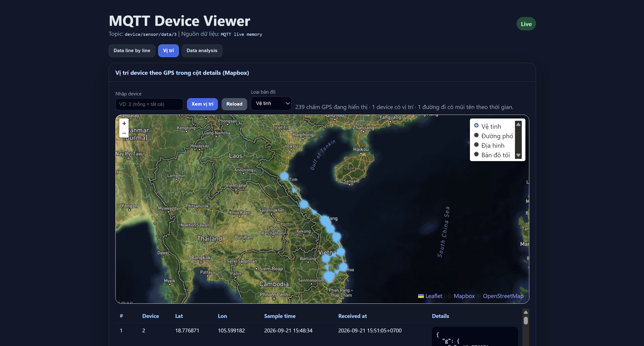This screenshot has width=644, height=346.
Task: Click the layer list scroll up arrow
Action: pos(518,124)
